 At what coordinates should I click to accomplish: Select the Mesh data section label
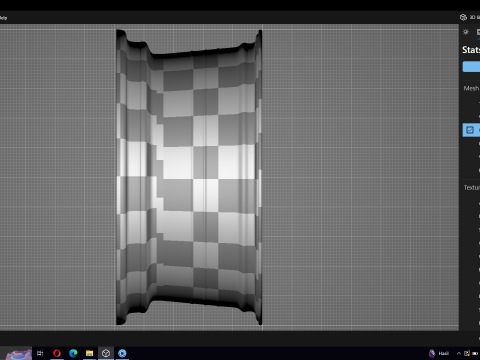[471, 88]
